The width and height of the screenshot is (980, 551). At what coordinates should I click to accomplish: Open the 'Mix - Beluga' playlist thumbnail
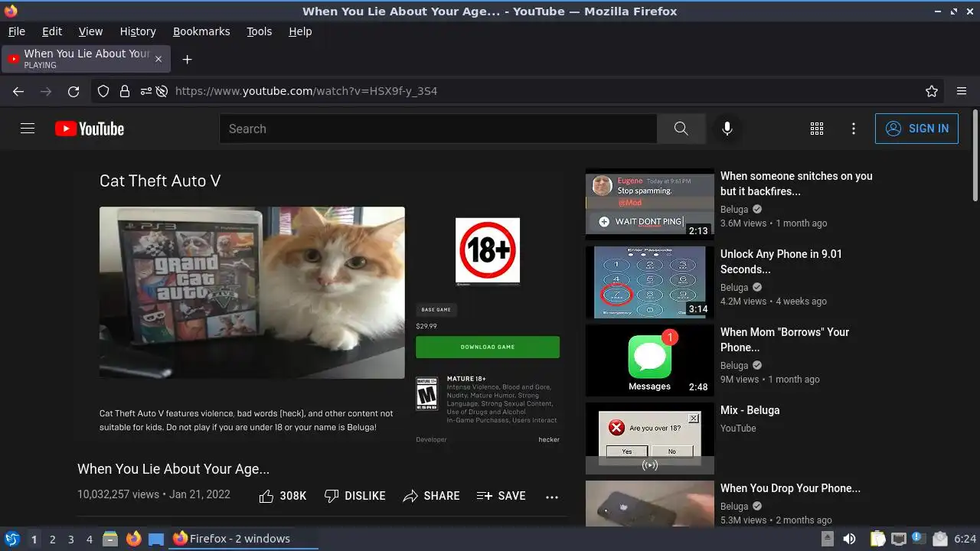coord(649,439)
